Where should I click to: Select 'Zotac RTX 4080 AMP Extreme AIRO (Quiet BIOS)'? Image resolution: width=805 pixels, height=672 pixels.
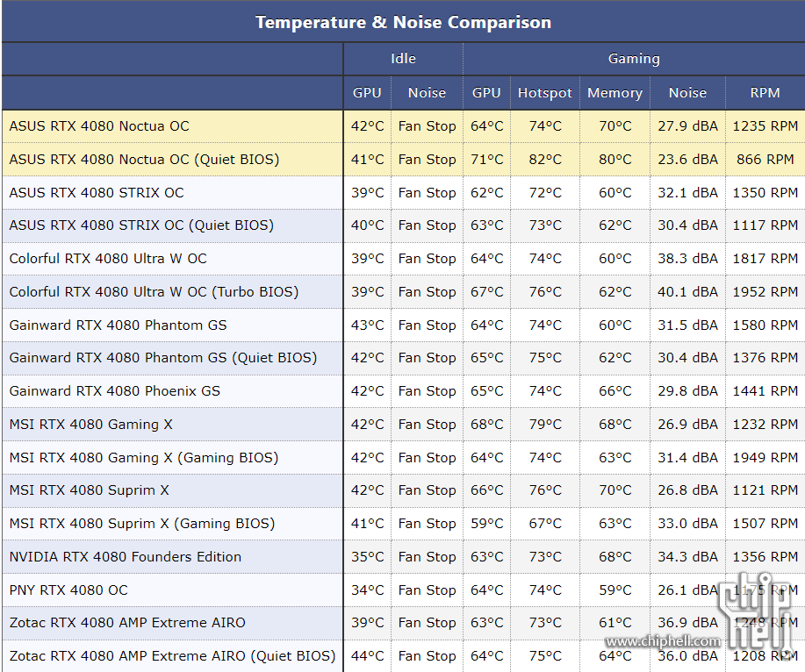(x=172, y=656)
